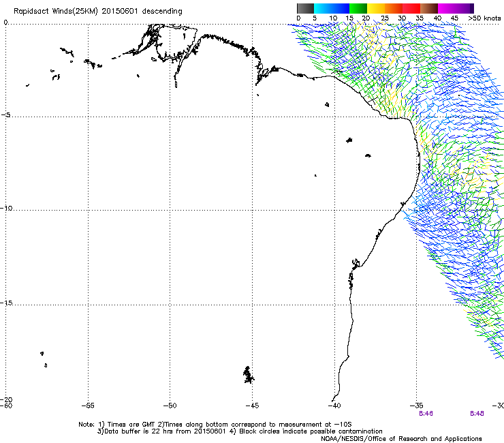Click the latitude label '-10' on left axis
The image size is (504, 443).
point(6,208)
